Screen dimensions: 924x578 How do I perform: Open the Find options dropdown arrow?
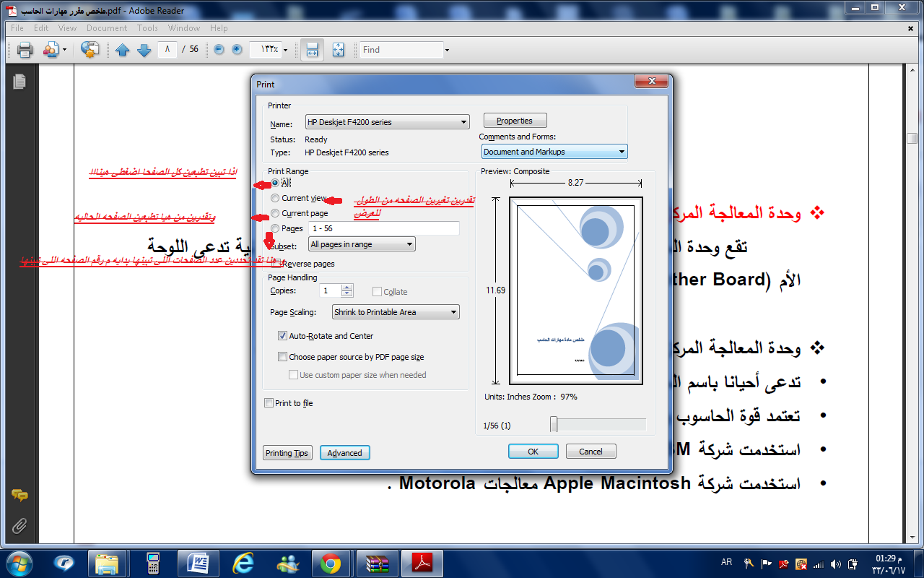[x=447, y=50]
